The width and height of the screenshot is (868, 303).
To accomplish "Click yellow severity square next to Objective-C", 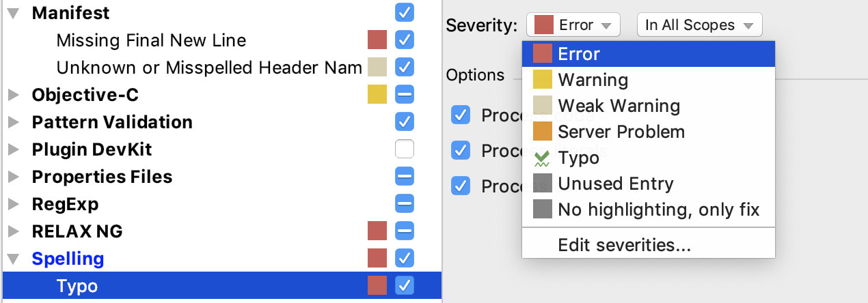I will 377,95.
